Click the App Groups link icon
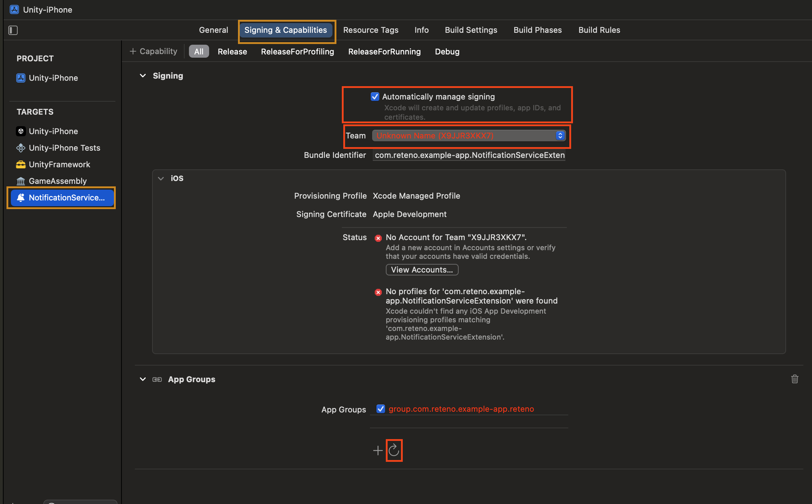This screenshot has height=504, width=812. click(x=157, y=379)
